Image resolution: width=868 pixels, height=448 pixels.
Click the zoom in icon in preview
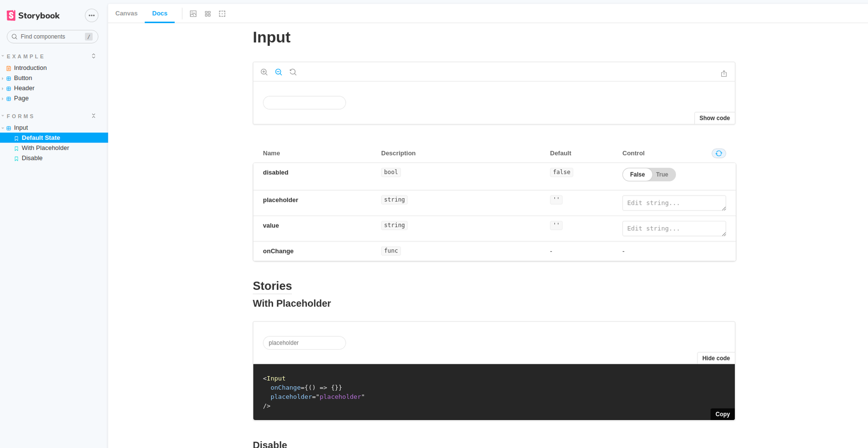click(264, 72)
